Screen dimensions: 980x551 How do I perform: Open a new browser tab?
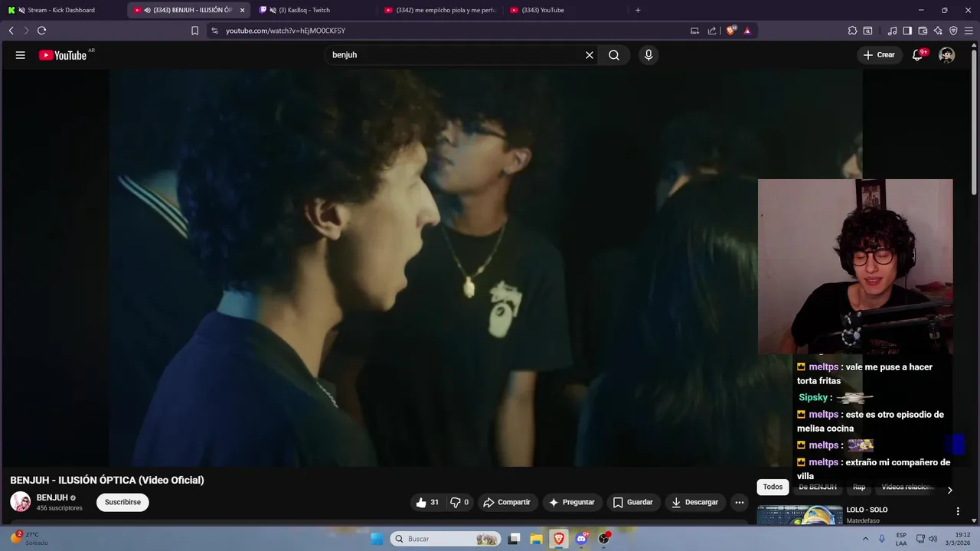[638, 10]
